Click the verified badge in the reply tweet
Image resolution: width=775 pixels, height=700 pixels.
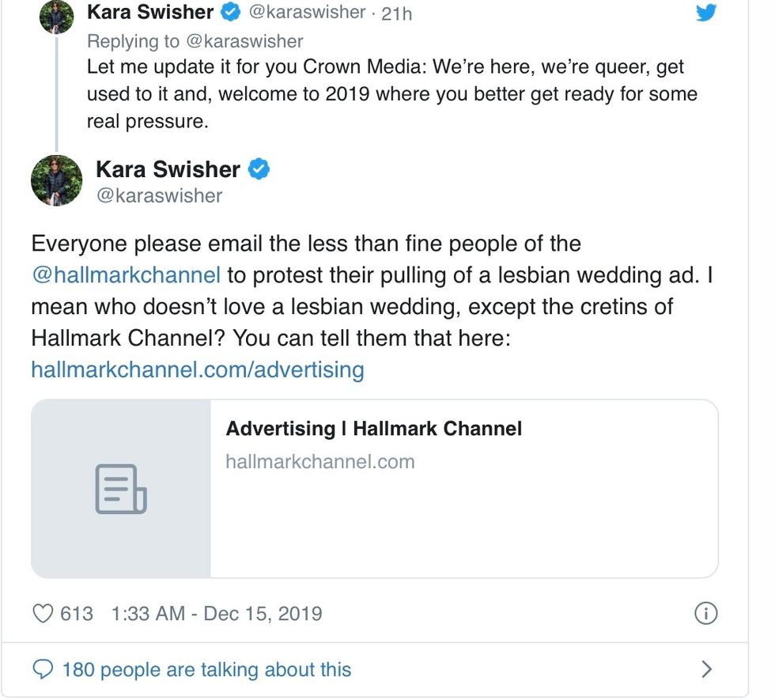[230, 13]
